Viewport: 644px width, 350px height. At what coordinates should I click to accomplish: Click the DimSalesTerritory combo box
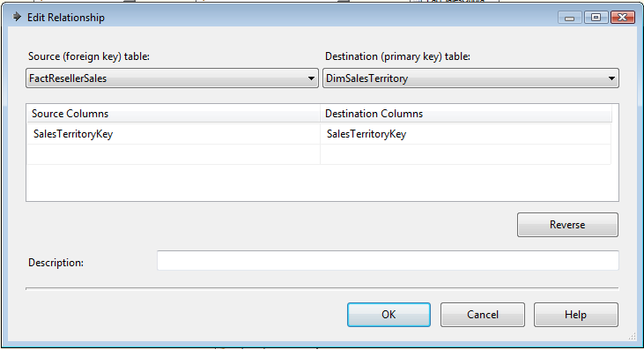pos(470,78)
